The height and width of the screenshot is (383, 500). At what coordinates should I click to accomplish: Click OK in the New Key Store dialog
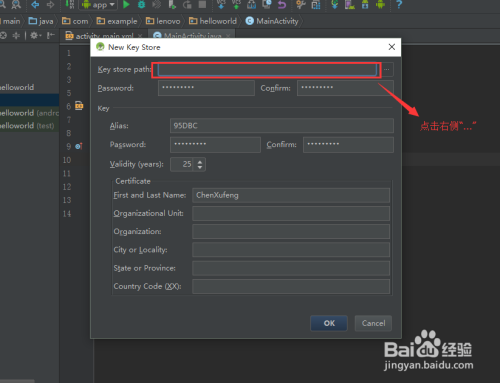tap(329, 323)
